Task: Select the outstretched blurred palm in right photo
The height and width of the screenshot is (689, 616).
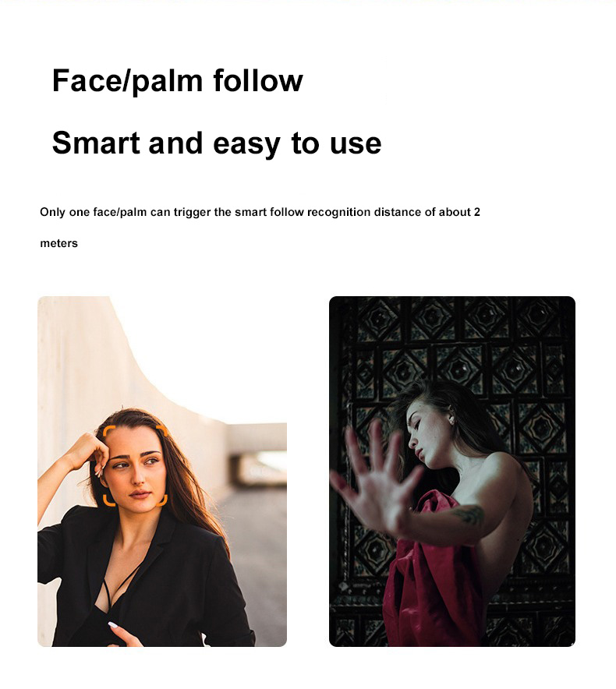Action: click(376, 477)
